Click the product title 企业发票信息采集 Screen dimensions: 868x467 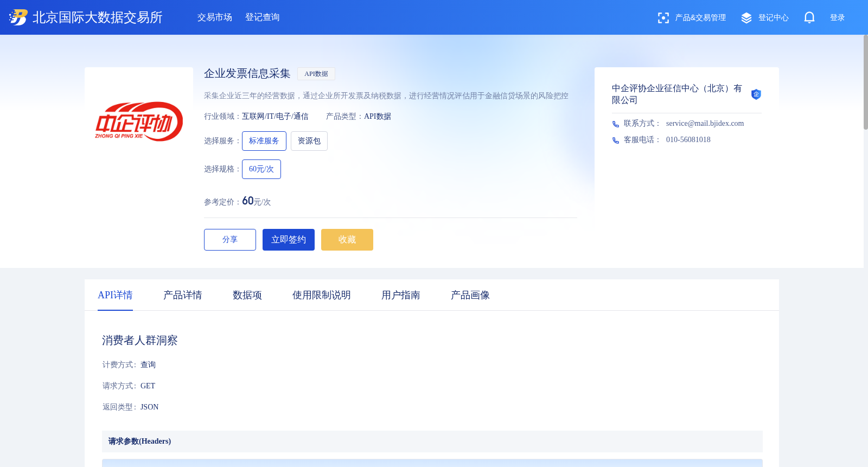tap(247, 74)
